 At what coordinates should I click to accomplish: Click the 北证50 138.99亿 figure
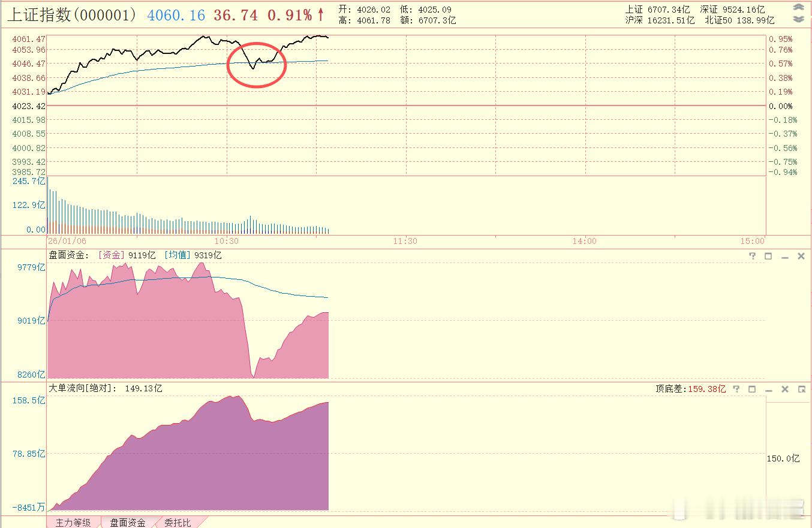(x=739, y=20)
